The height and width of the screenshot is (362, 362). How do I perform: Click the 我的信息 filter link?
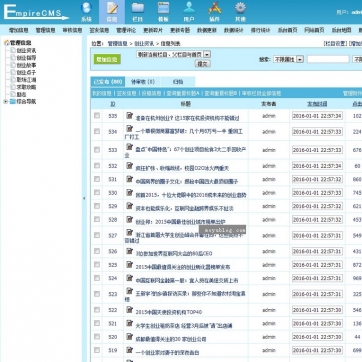102,94
